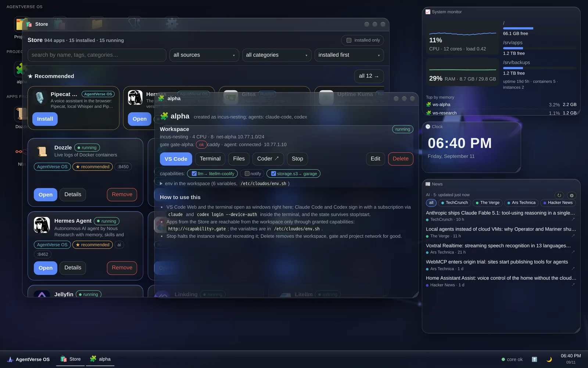This screenshot has height=368, width=588.
Task: View all 12 recommended apps
Action: 369,76
